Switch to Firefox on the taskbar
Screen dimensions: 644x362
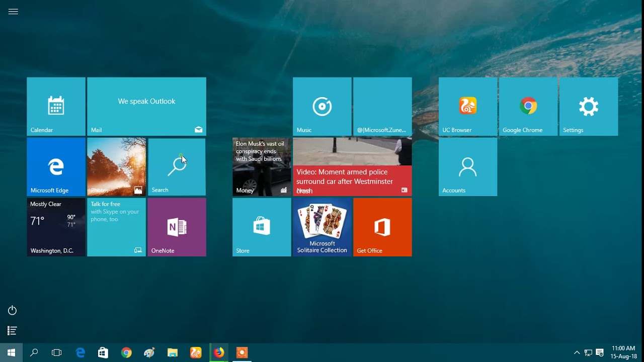point(219,353)
